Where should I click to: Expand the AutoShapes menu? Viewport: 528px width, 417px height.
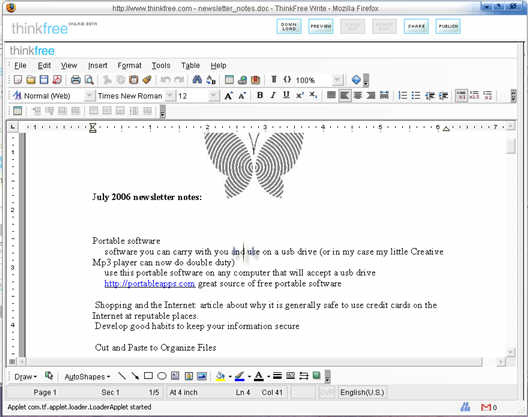pyautogui.click(x=87, y=377)
